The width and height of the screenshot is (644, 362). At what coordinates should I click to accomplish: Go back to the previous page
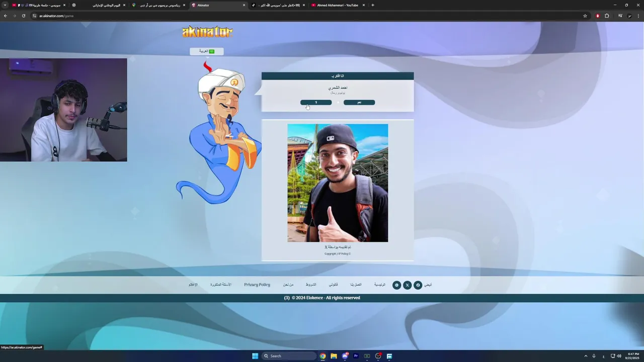point(6,16)
